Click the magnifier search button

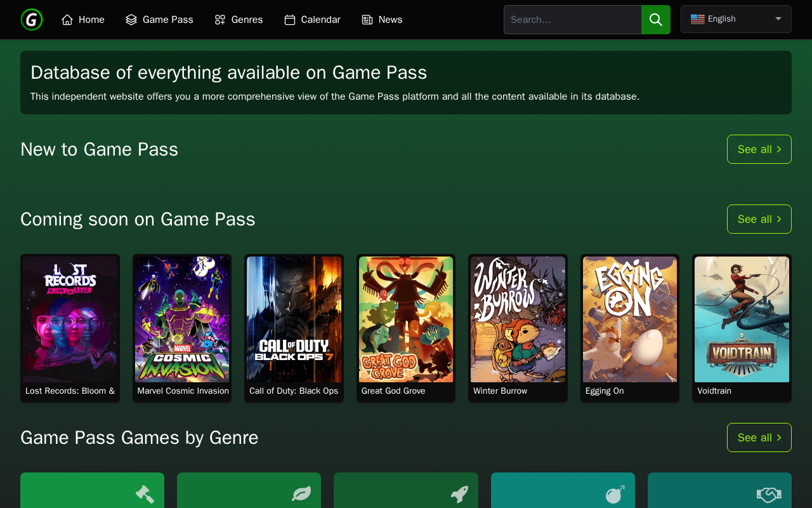[x=655, y=20]
